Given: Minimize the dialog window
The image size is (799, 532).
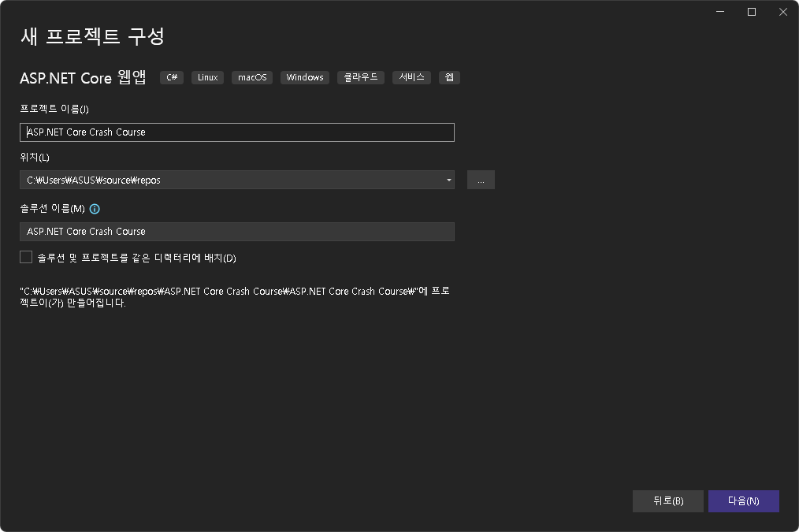Looking at the screenshot, I should pos(720,12).
